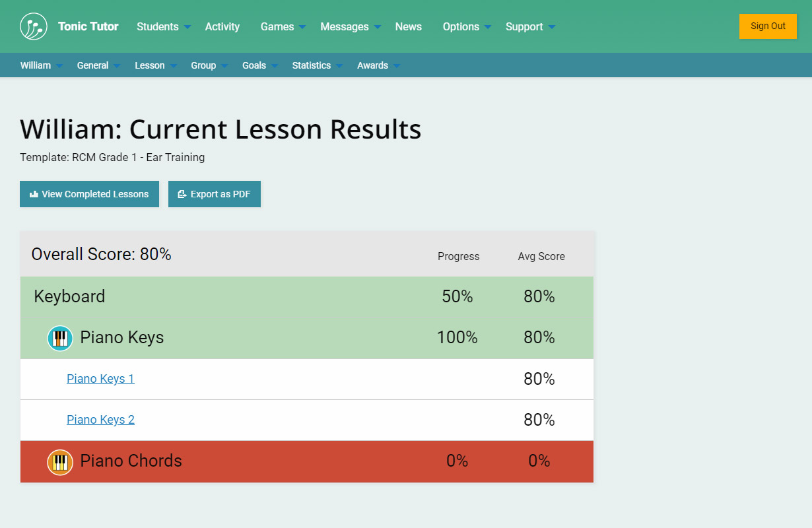Screen dimensions: 812x528
Task: Select the Keyboard category row
Action: click(x=69, y=297)
